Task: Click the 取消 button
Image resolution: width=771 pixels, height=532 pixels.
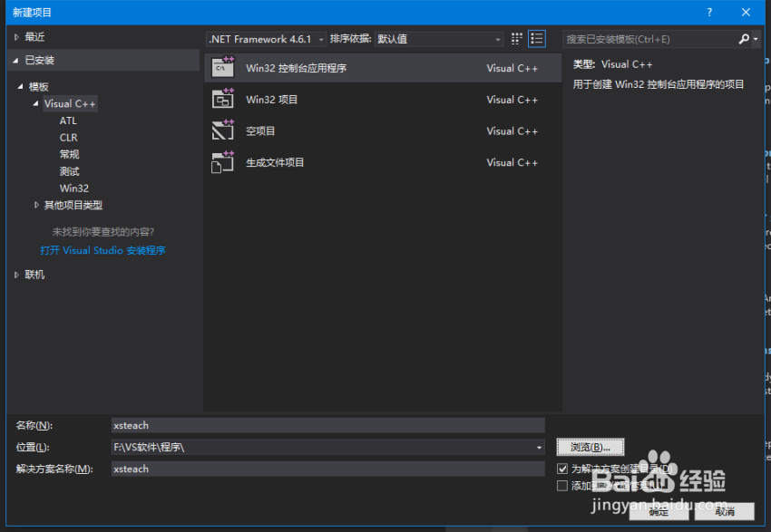Action: [x=725, y=511]
